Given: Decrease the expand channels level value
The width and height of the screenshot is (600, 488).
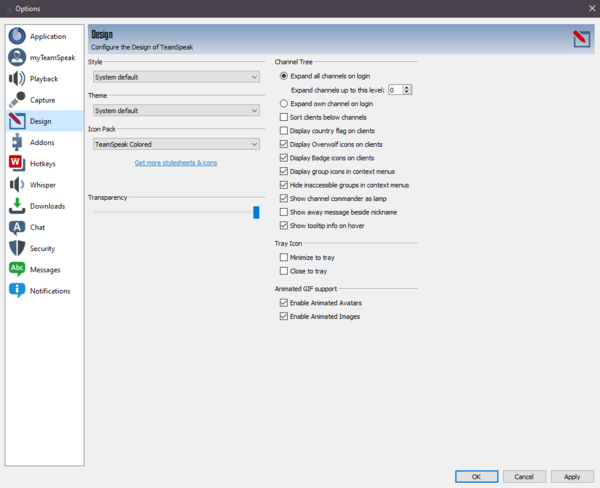Looking at the screenshot, I should tap(407, 92).
